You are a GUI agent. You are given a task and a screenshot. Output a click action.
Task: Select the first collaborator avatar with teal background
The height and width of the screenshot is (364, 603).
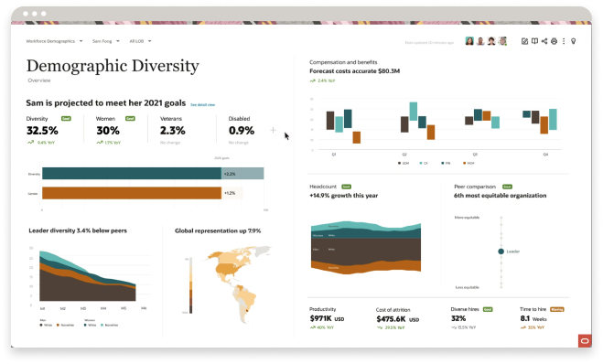tap(469, 41)
